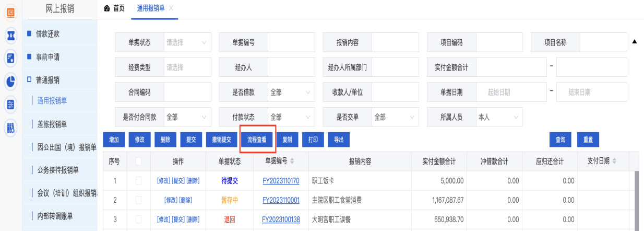The width and height of the screenshot is (644, 231).
Task: Click the 删除 toolbar button
Action: click(x=165, y=140)
